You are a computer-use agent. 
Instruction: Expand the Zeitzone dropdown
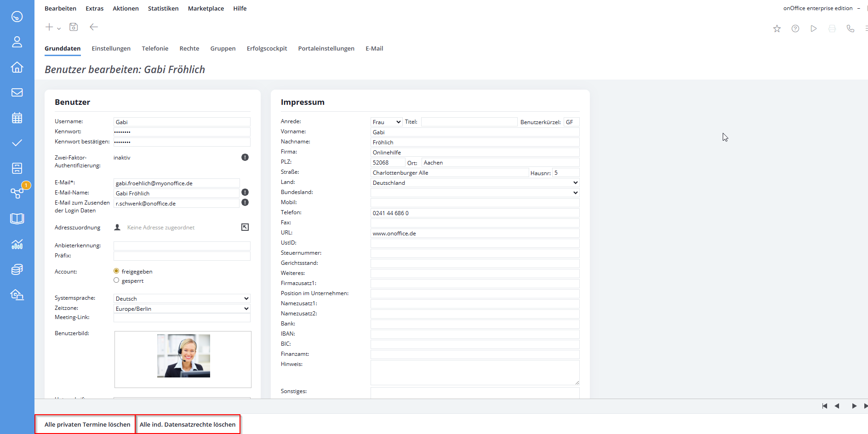coord(182,308)
